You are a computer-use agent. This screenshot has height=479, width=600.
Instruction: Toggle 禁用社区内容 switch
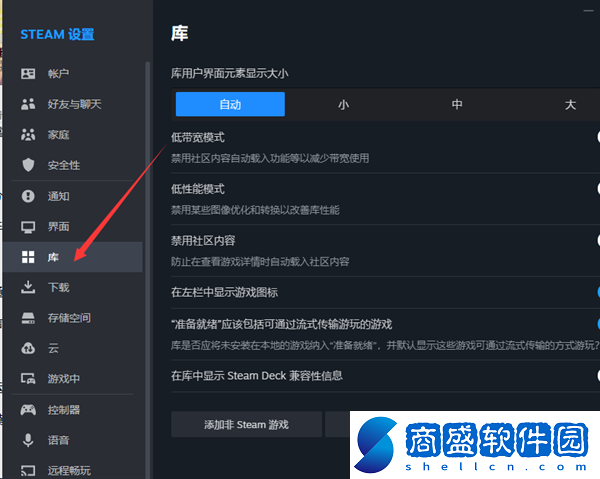coord(598,240)
